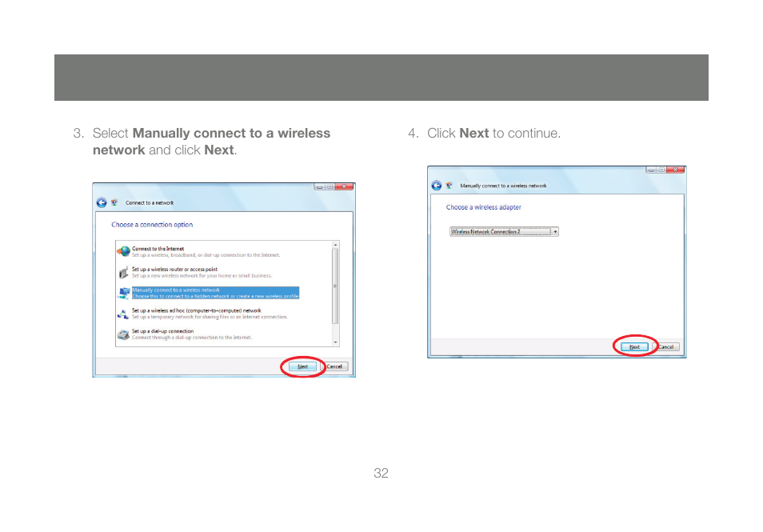The image size is (763, 532).
Task: Minimize the Manually connect to a wireless network window
Action: (651, 170)
